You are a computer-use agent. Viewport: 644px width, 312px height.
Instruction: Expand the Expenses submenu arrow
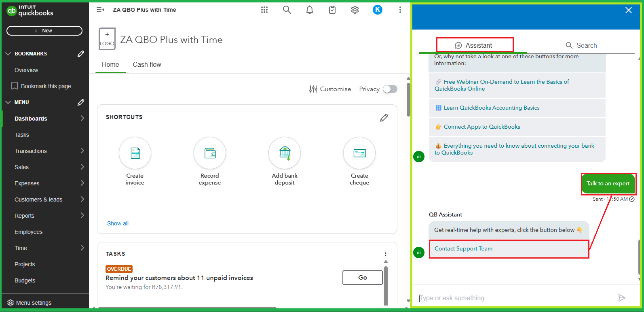point(82,183)
